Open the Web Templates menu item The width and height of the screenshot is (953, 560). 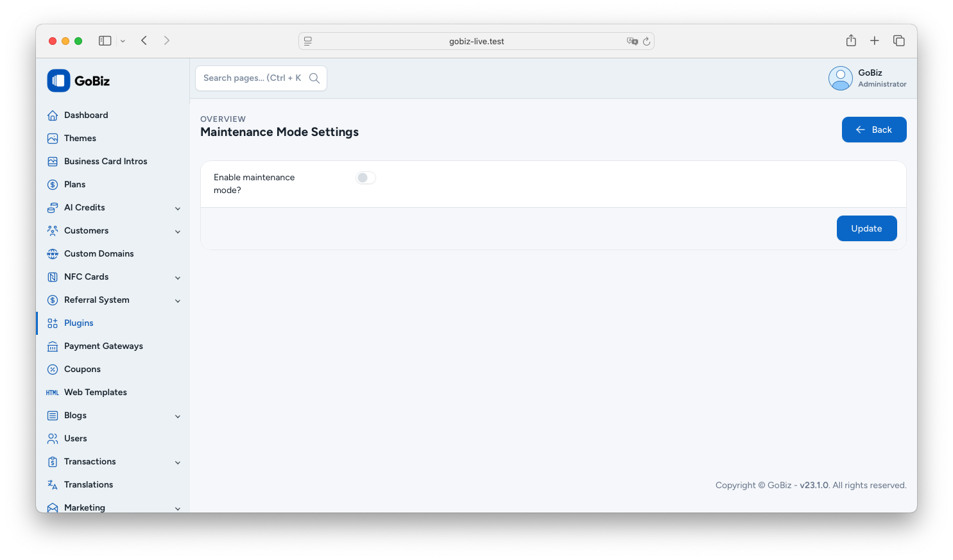[x=113, y=393]
